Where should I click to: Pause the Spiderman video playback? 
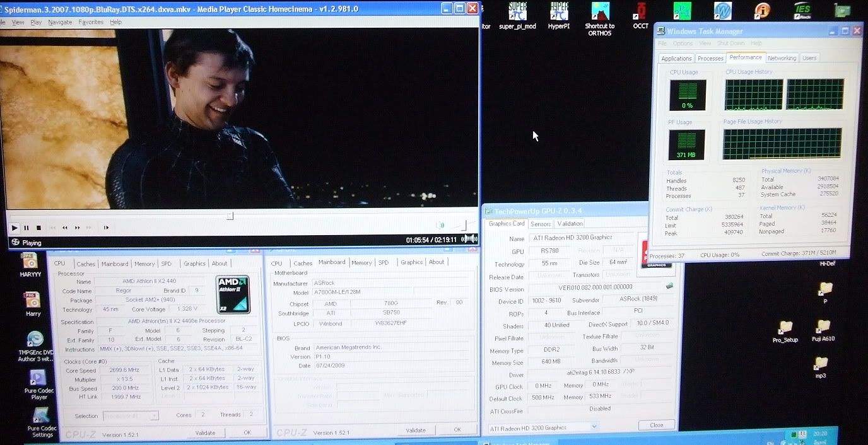click(x=26, y=228)
